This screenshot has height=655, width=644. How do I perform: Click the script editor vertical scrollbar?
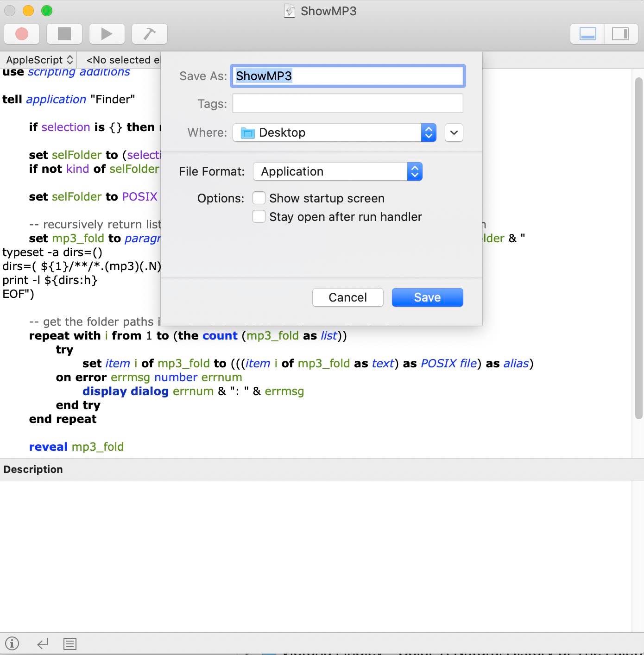tap(638, 248)
